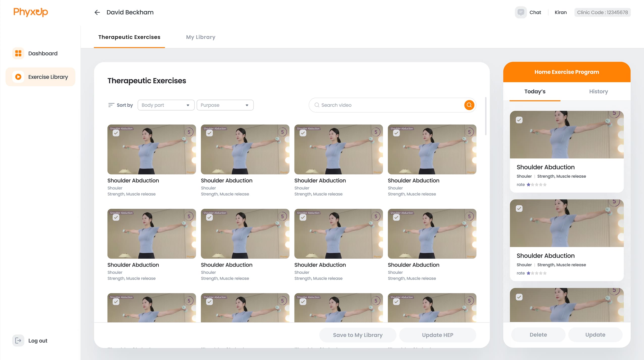
Task: Open Exercise Library in the sidebar
Action: (40, 77)
